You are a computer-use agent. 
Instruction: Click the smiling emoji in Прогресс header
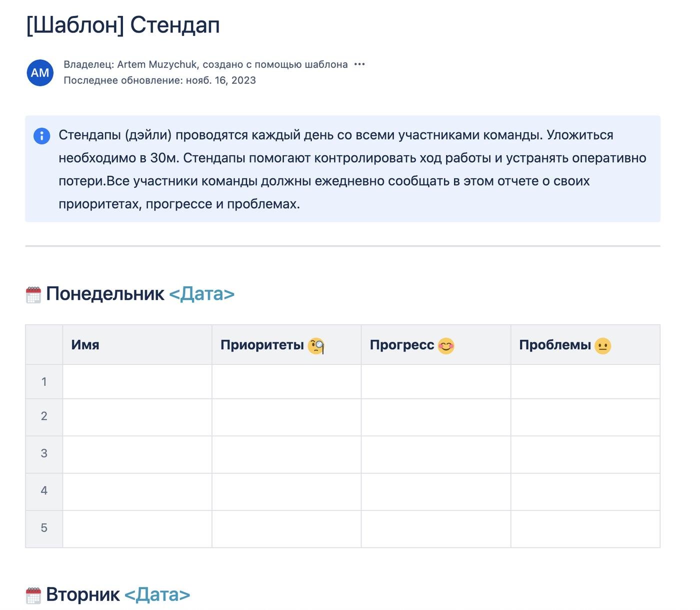tap(446, 346)
